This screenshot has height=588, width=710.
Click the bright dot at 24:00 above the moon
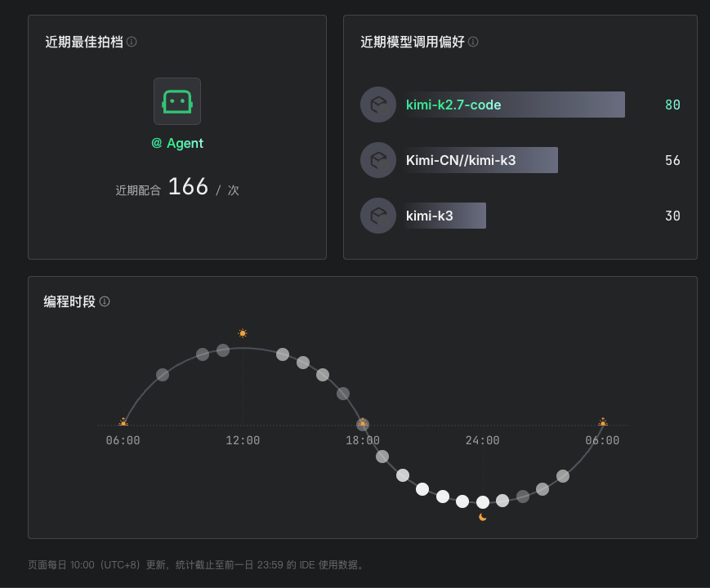point(483,502)
